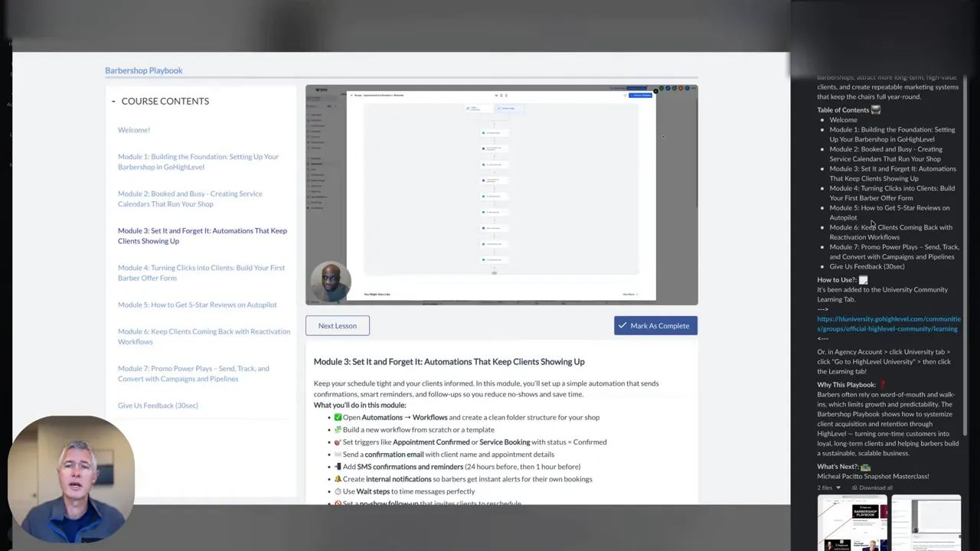
Task: Open Module 7: Promo Power Plays lesson
Action: (x=194, y=373)
